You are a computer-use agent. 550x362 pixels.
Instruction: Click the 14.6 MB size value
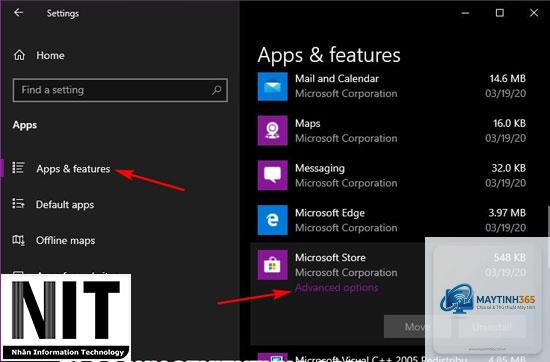point(508,79)
